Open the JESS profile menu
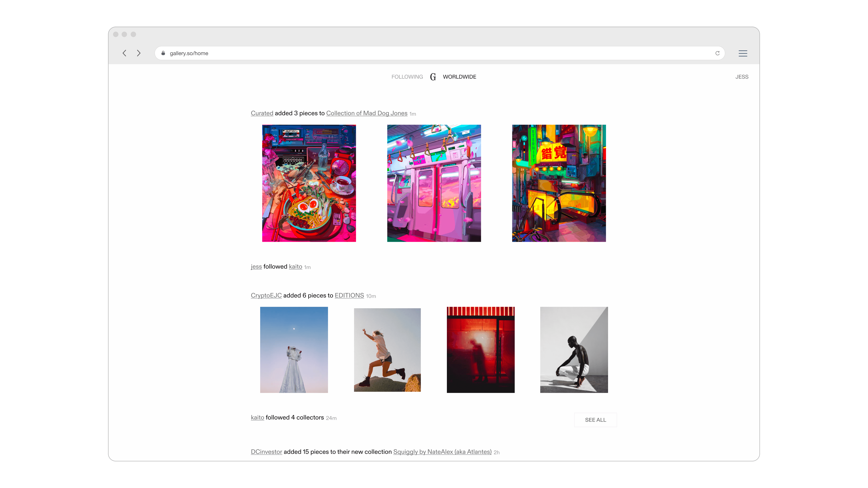The height and width of the screenshot is (488, 868). pos(742,77)
